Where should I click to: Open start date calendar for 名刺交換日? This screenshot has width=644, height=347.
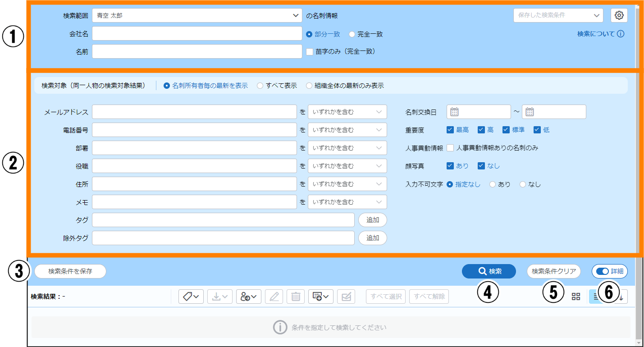(x=454, y=112)
